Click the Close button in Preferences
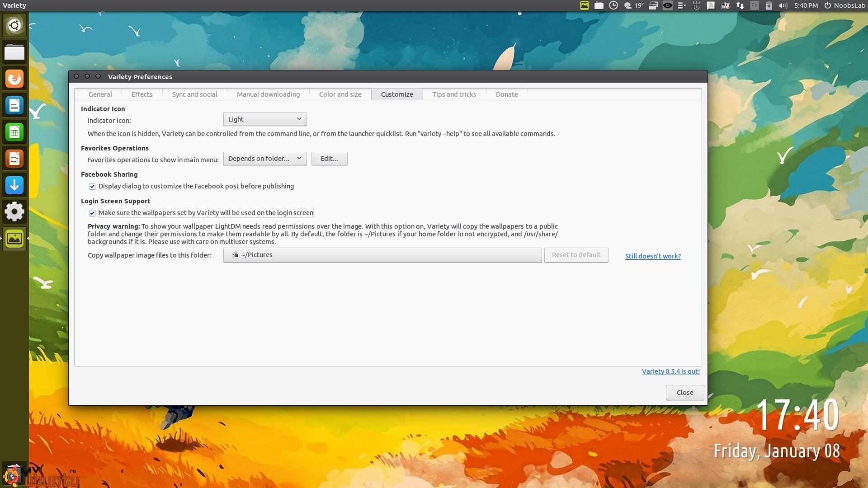The height and width of the screenshot is (488, 868). 685,393
